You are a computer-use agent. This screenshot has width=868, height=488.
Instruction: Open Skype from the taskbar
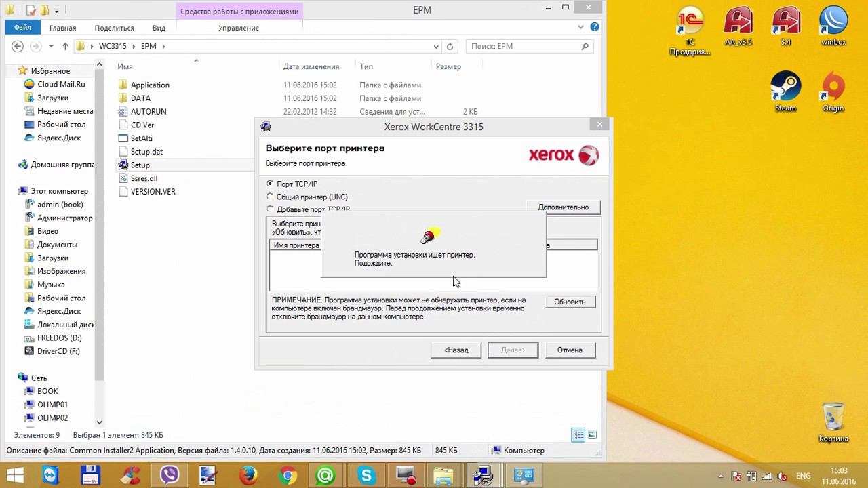click(x=366, y=475)
